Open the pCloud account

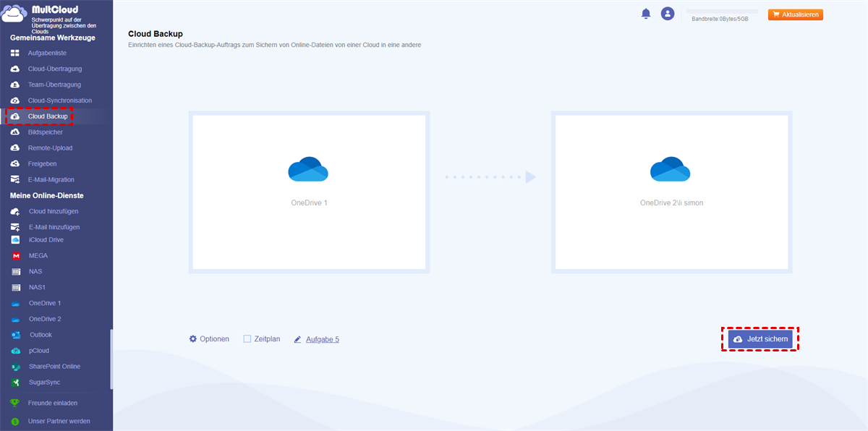click(x=39, y=351)
